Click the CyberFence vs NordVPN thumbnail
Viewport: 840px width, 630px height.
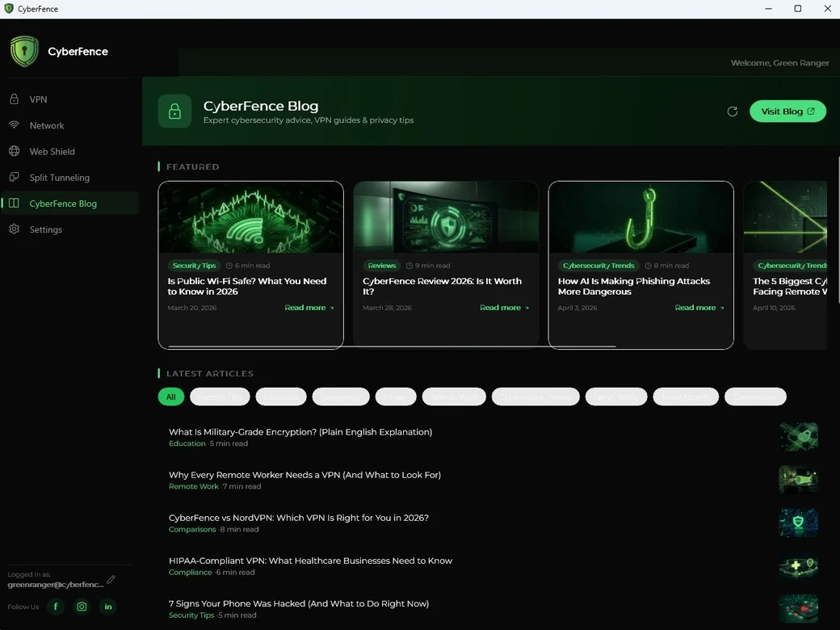[798, 523]
